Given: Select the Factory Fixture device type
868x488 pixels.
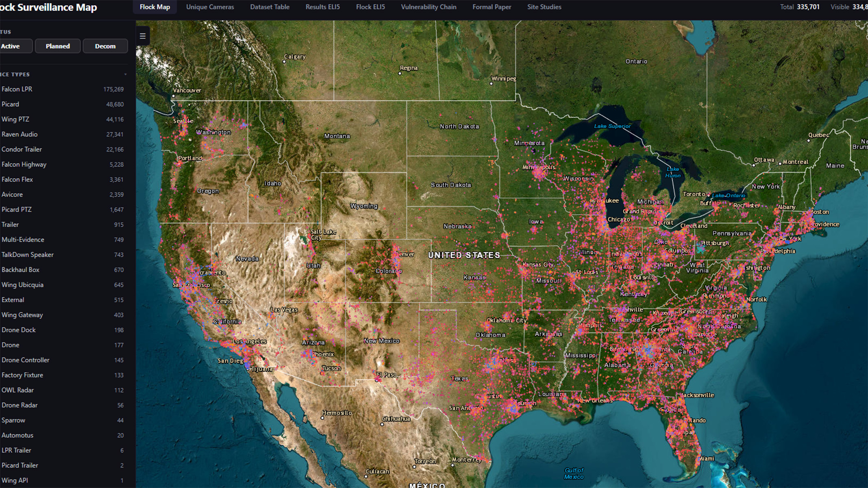Looking at the screenshot, I should [x=63, y=375].
